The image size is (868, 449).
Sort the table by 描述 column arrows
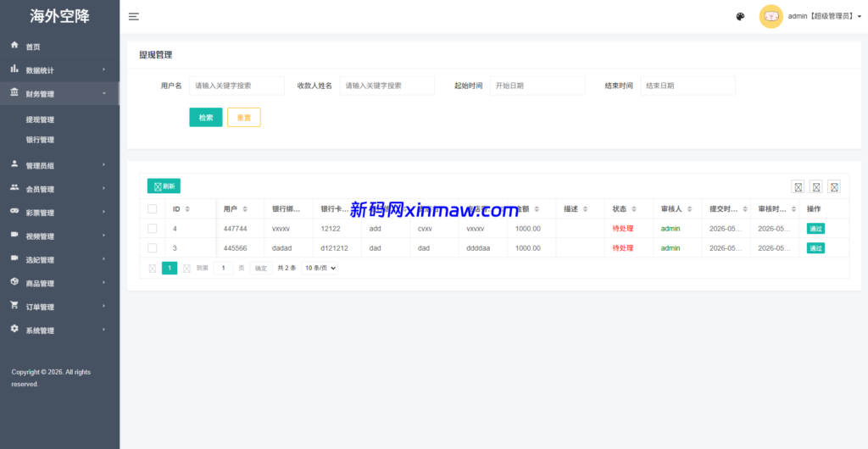pos(585,209)
